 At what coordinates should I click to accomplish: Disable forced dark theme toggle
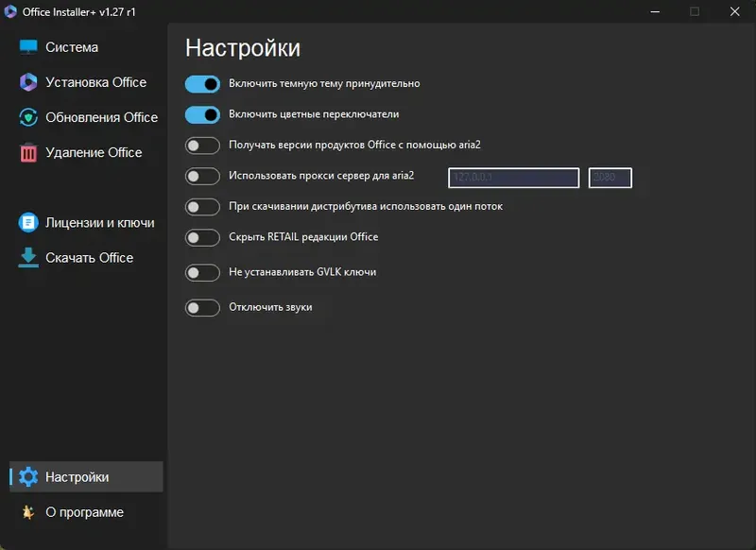click(x=202, y=83)
